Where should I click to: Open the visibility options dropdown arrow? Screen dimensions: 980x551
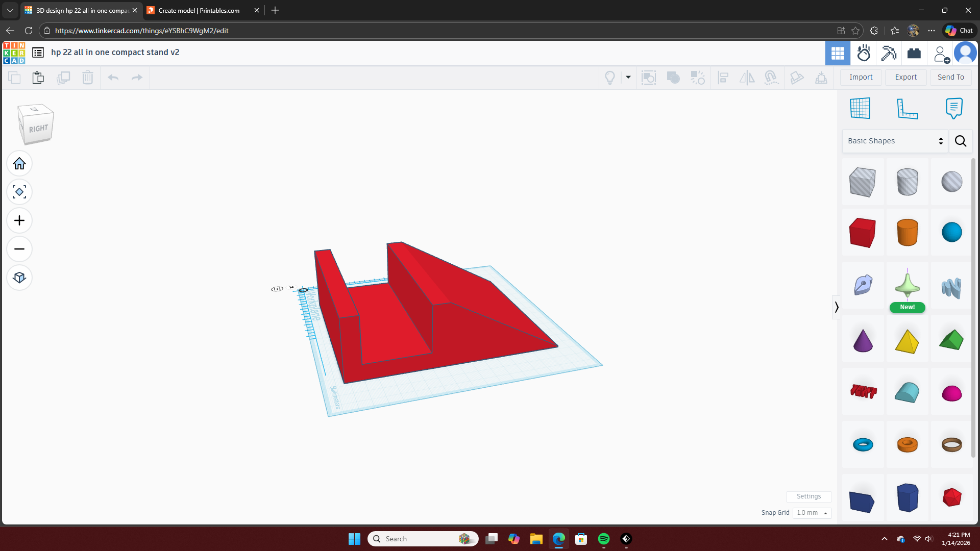(628, 78)
